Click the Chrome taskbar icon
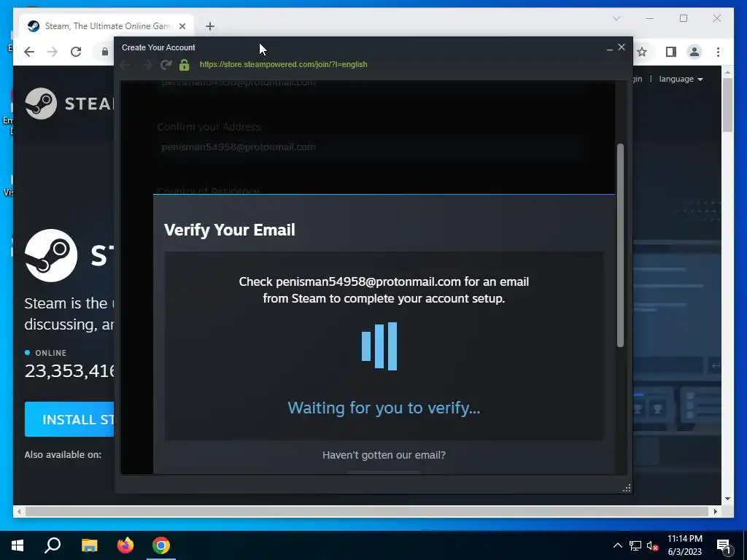747x560 pixels. 161,545
